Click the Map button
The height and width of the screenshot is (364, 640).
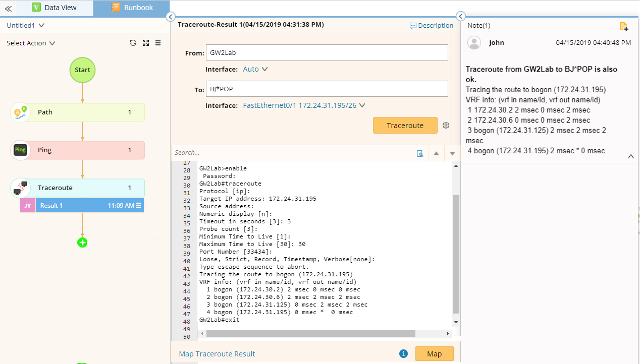click(x=434, y=354)
